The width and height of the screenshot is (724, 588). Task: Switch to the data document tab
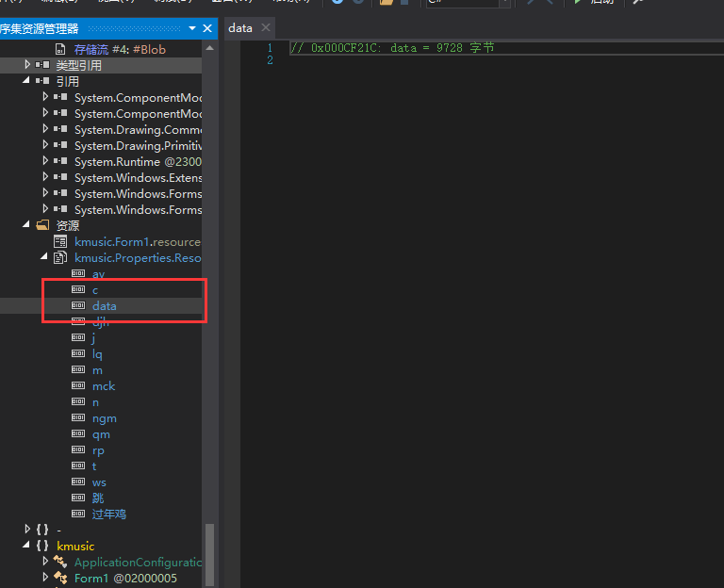click(240, 27)
